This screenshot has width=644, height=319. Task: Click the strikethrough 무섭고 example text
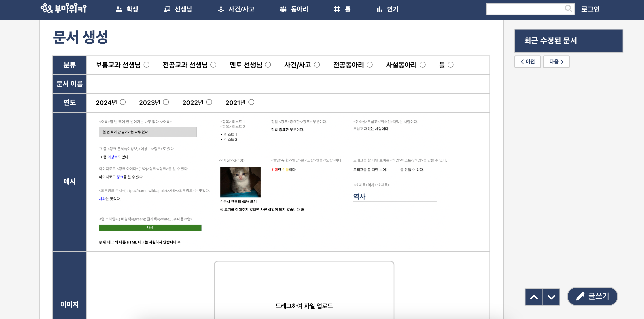358,129
